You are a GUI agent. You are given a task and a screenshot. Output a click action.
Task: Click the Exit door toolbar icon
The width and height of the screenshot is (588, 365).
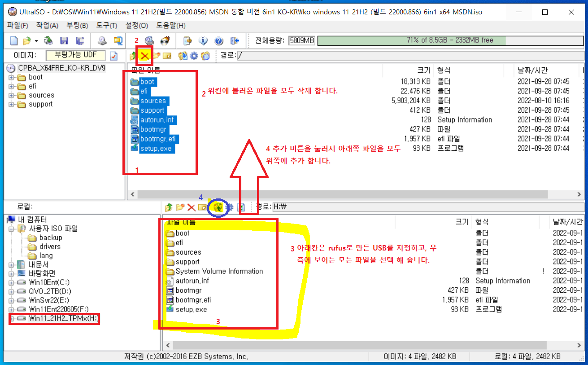coord(235,41)
